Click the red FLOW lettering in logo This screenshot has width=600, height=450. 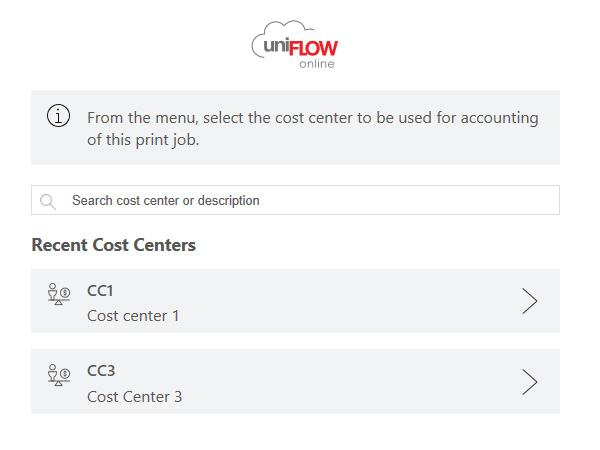click(313, 48)
